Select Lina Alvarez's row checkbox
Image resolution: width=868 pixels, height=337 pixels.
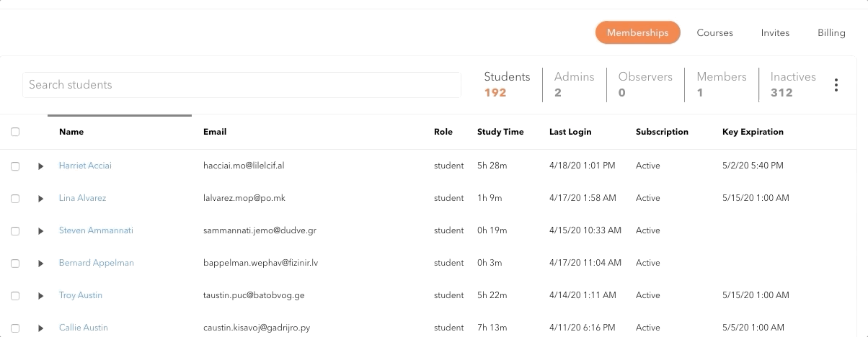pos(15,199)
